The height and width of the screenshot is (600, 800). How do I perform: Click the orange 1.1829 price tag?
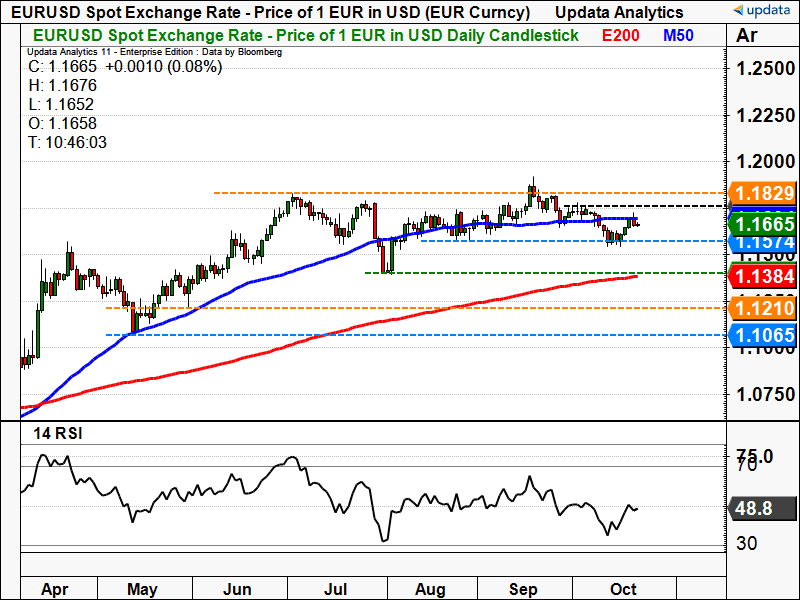pyautogui.click(x=762, y=193)
